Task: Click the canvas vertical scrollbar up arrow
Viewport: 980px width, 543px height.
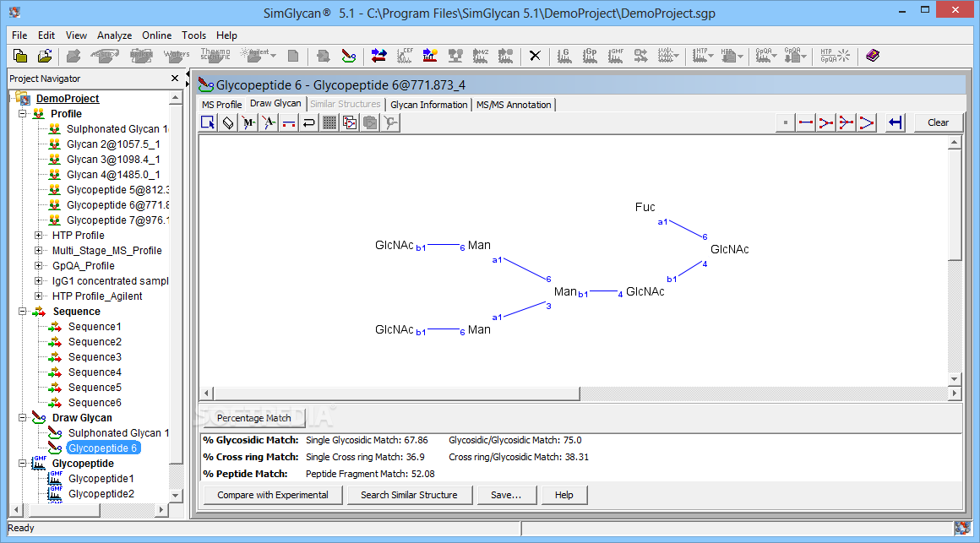Action: 954,143
